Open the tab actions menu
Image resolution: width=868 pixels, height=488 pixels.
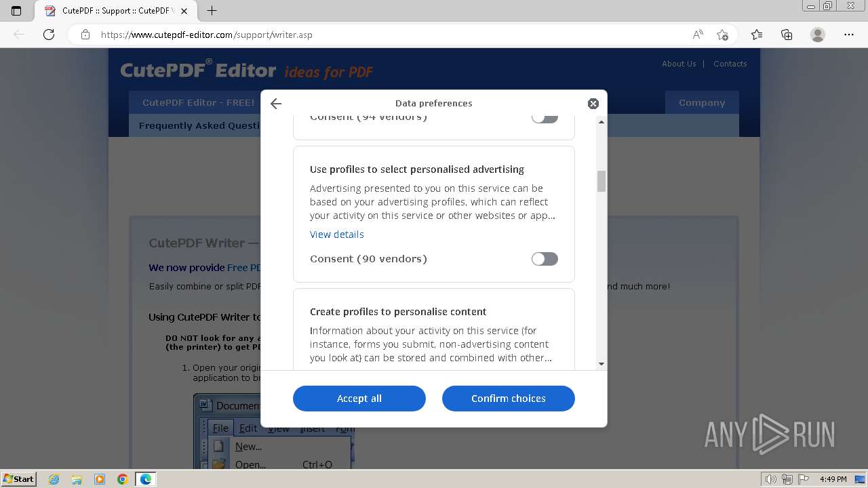pos(16,11)
